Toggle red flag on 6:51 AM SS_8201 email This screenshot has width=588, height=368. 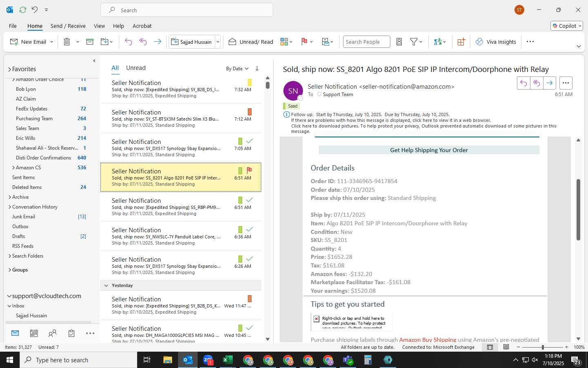[249, 170]
